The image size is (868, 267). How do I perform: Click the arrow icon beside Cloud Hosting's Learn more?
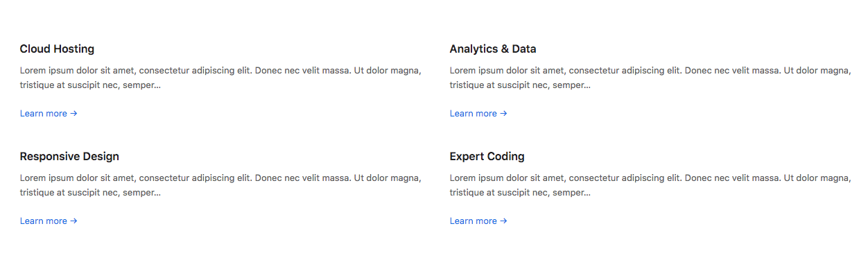point(73,114)
